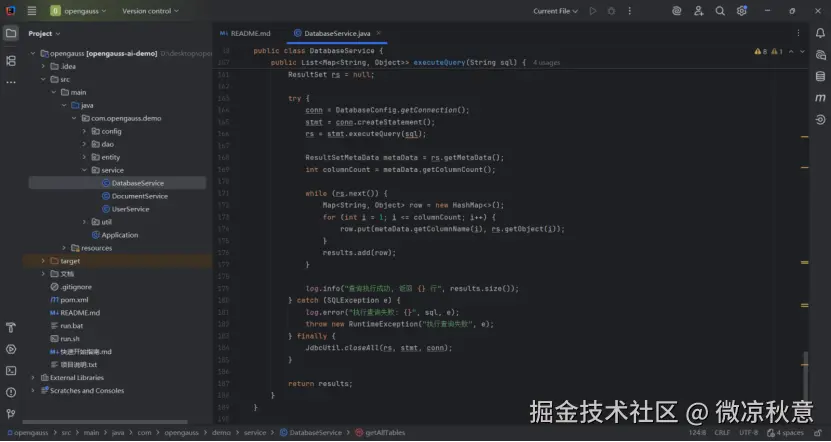Image resolution: width=831 pixels, height=442 pixels.
Task: Expand the util package
Action: tap(84, 222)
